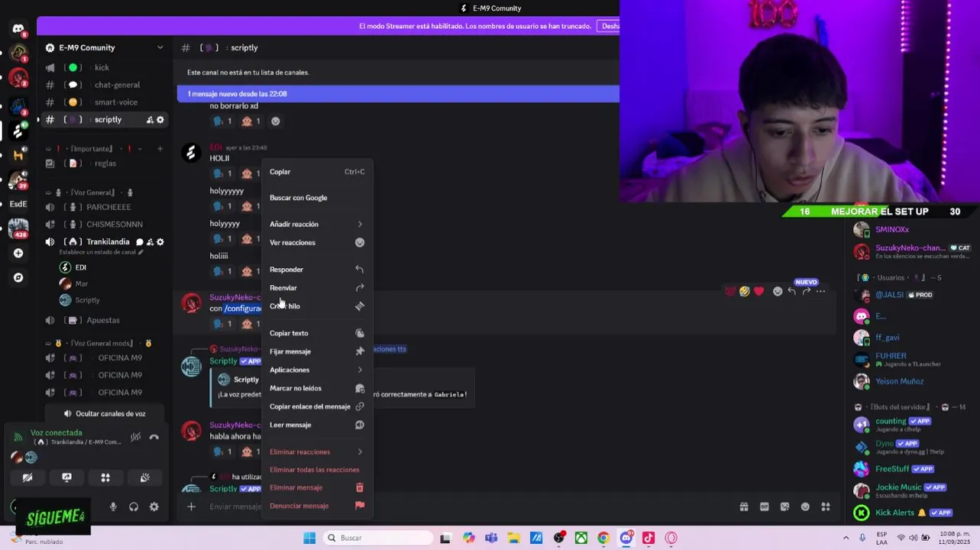980x550 pixels.
Task: Click Fijar mensaje menu entry
Action: click(317, 351)
